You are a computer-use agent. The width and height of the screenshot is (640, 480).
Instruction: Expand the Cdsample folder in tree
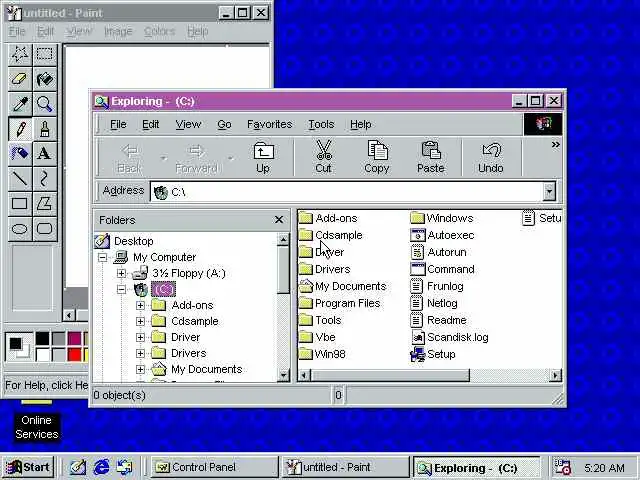pos(140,321)
